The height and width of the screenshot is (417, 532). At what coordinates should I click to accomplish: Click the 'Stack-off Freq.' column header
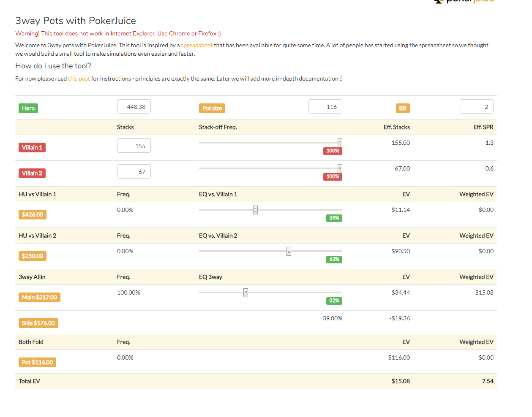point(218,127)
